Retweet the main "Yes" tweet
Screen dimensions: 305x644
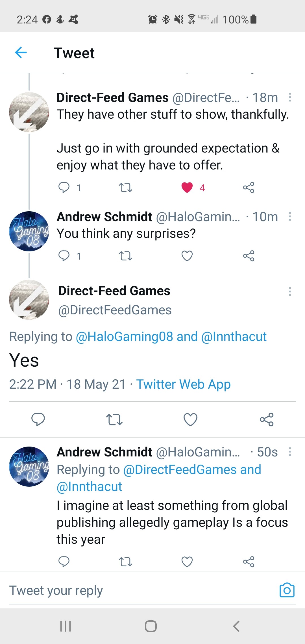[114, 419]
